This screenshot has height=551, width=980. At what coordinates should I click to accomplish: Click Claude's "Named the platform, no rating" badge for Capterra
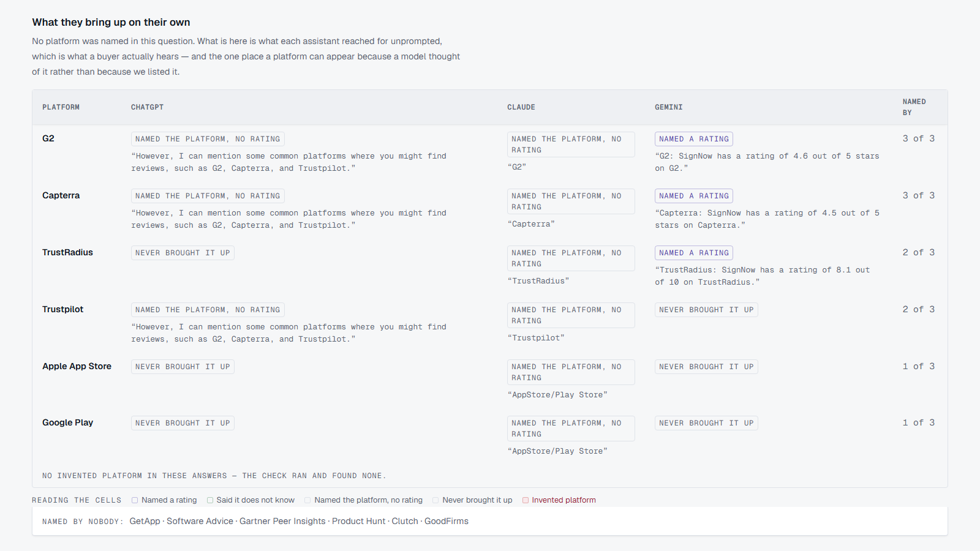pyautogui.click(x=571, y=201)
